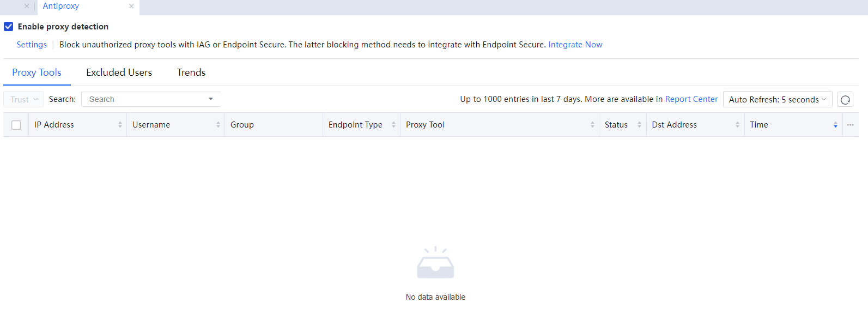Click the manual refresh icon button
868x315 pixels.
pyautogui.click(x=845, y=100)
